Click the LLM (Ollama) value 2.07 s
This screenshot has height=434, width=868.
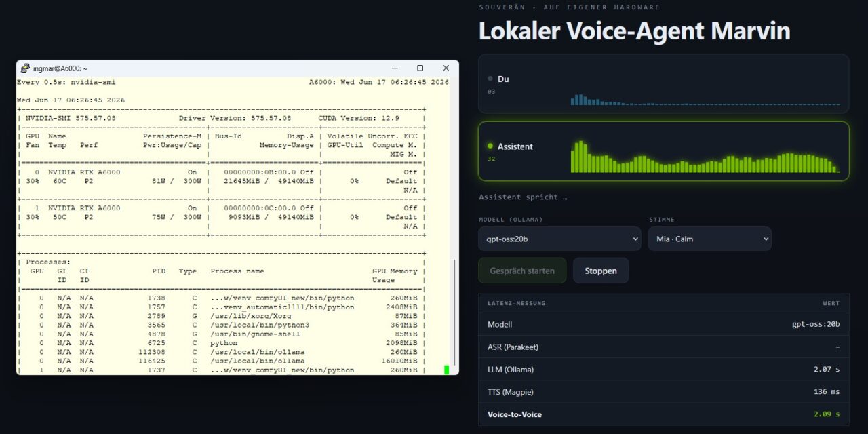point(827,370)
